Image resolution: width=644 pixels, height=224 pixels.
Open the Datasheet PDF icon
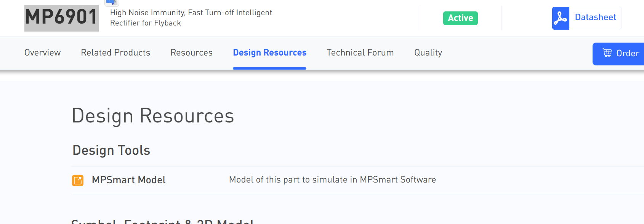(x=561, y=18)
